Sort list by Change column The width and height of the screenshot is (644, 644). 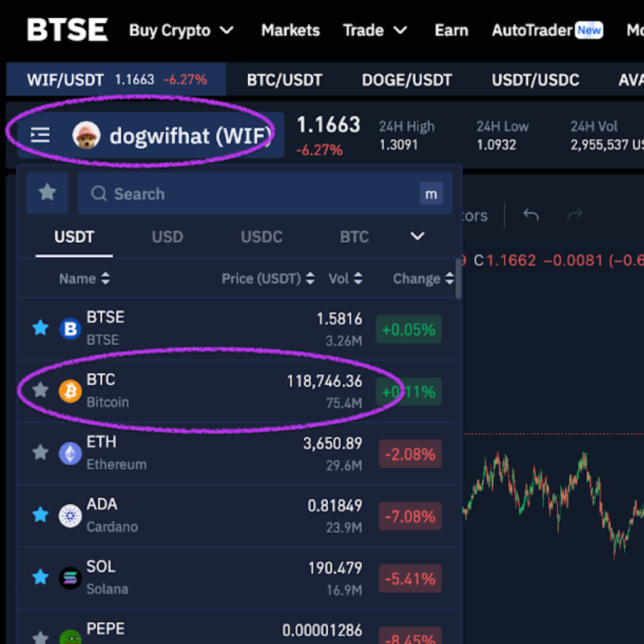(x=423, y=279)
